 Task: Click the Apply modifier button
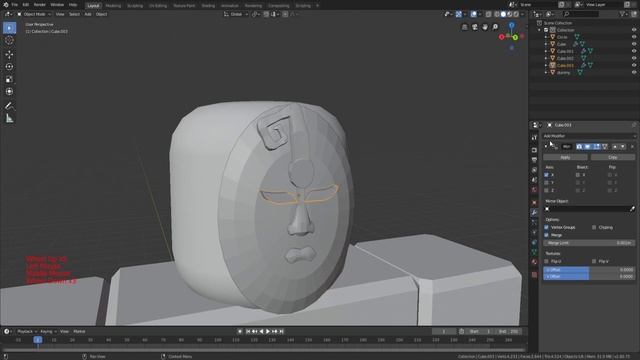565,157
